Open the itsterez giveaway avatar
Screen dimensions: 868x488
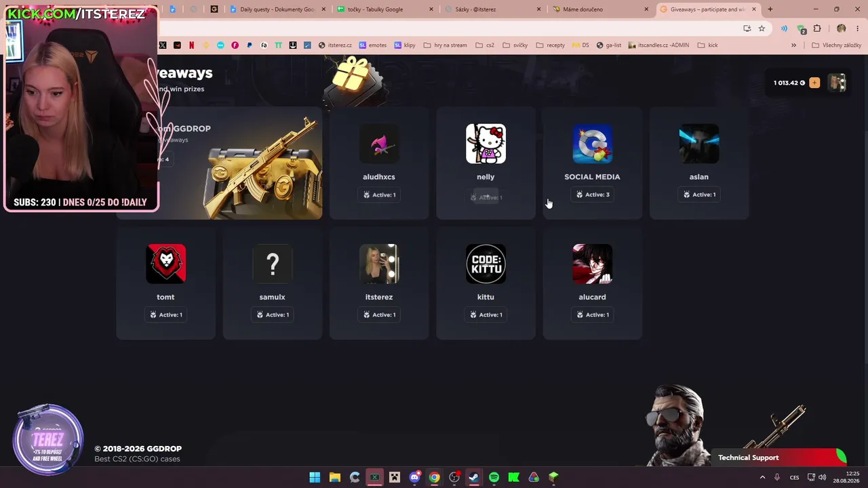point(378,264)
